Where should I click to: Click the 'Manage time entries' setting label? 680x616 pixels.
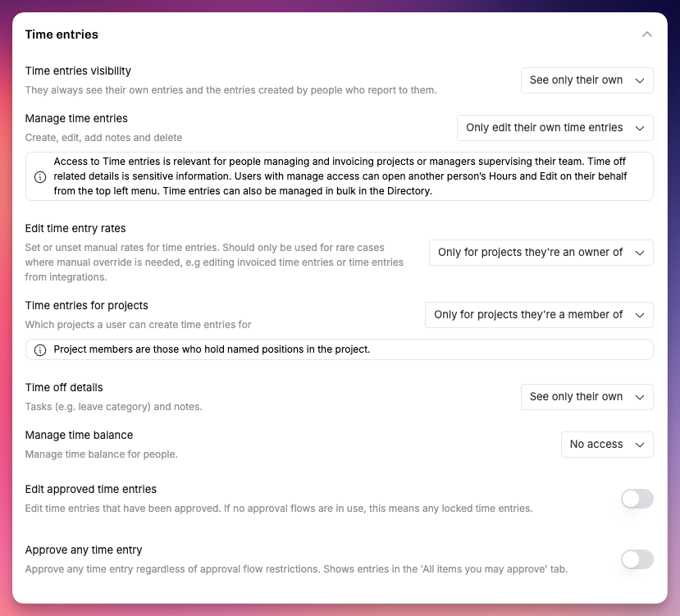click(x=76, y=118)
